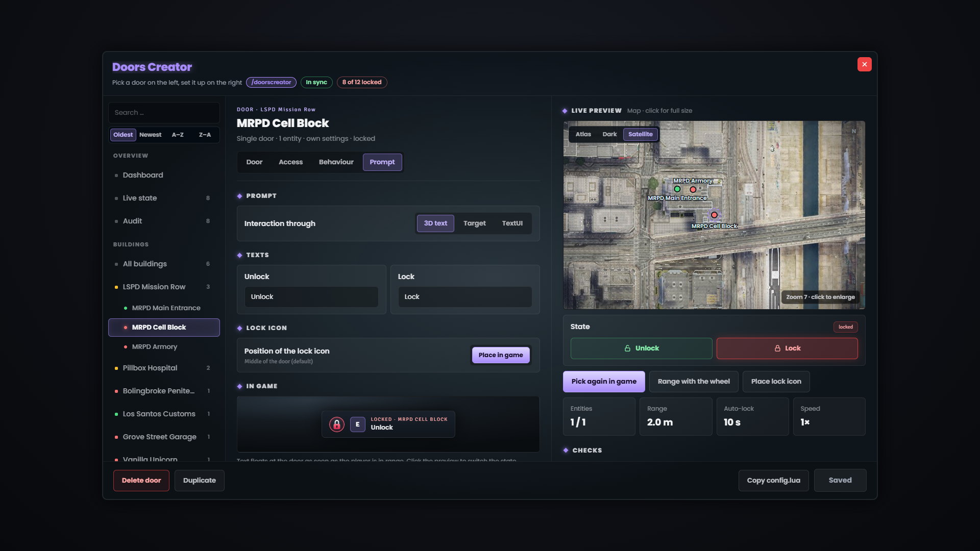This screenshot has height=551, width=980.
Task: Choose 3D text interaction mode
Action: pos(435,223)
